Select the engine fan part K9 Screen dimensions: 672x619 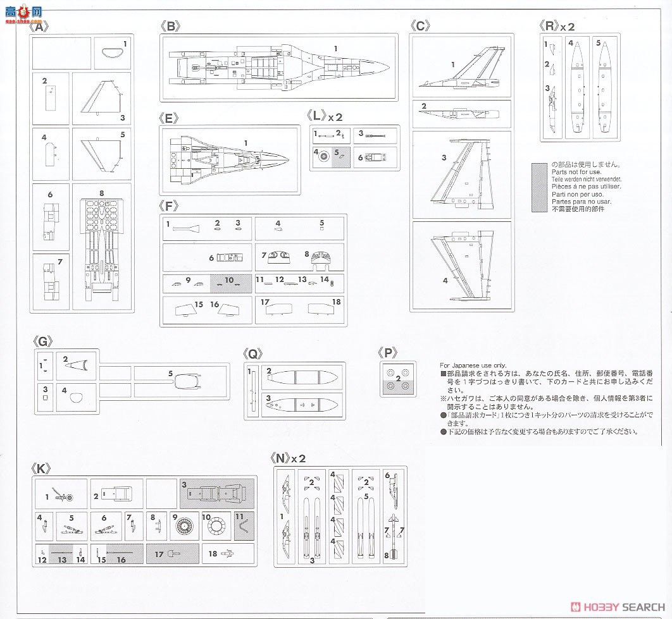(183, 525)
